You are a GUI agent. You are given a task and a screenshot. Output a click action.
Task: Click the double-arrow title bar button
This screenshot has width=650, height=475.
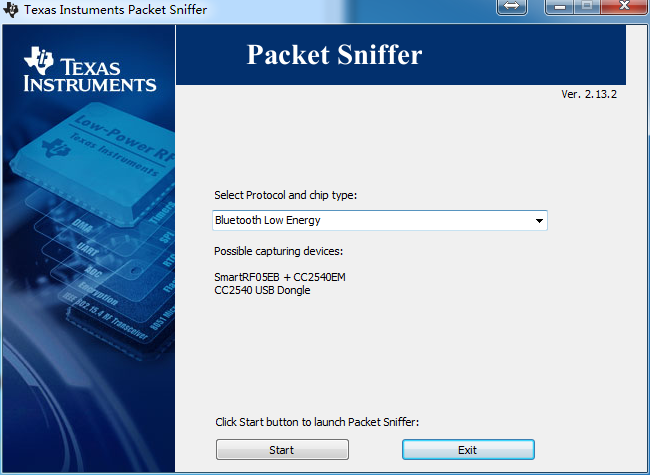(x=512, y=6)
